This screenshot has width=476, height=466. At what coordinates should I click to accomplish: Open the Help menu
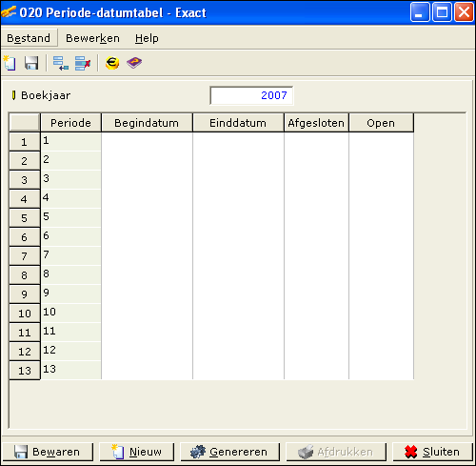(147, 38)
